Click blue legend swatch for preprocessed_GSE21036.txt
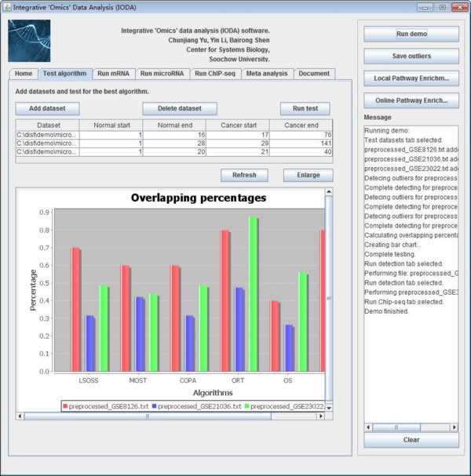471x476 pixels. (x=154, y=406)
